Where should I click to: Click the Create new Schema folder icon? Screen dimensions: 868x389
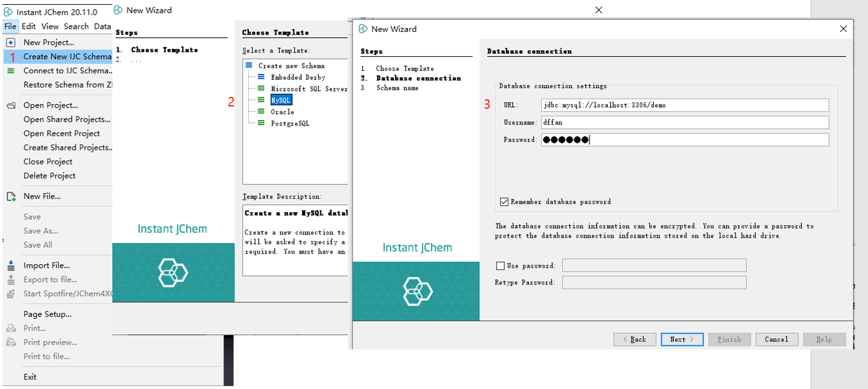point(249,66)
